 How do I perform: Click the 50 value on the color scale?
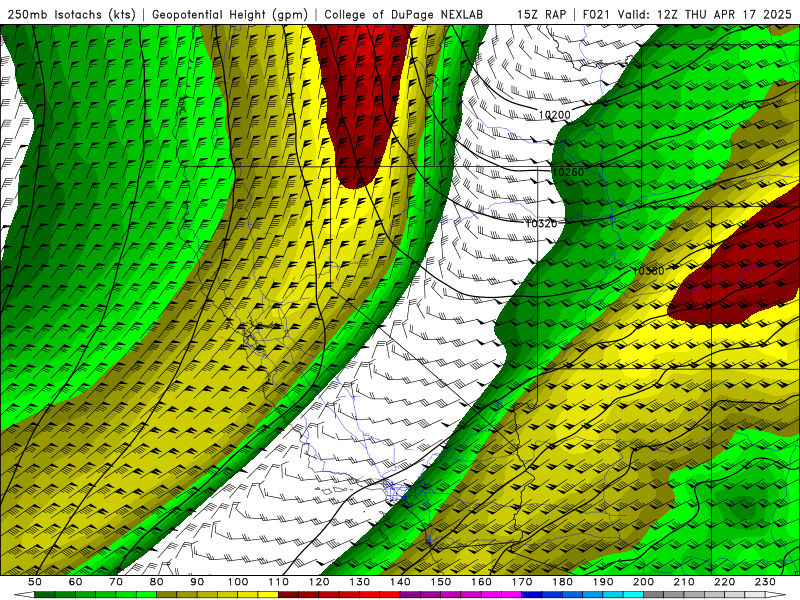tap(35, 582)
